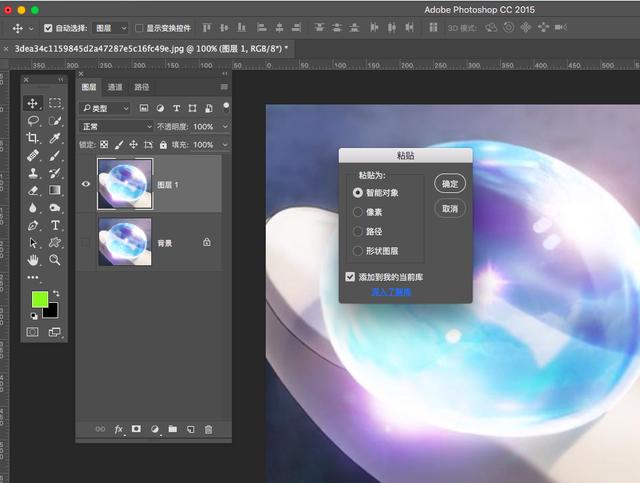Select the Hand tool
Image resolution: width=640 pixels, height=483 pixels.
click(x=33, y=260)
